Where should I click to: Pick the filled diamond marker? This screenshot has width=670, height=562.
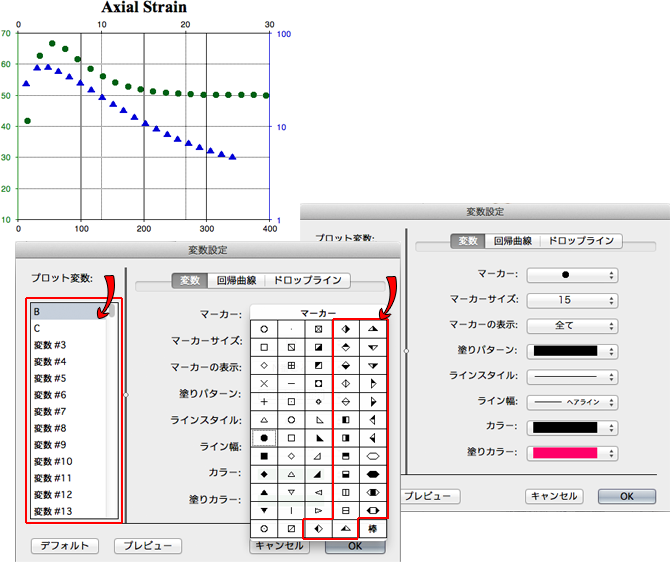[x=264, y=474]
